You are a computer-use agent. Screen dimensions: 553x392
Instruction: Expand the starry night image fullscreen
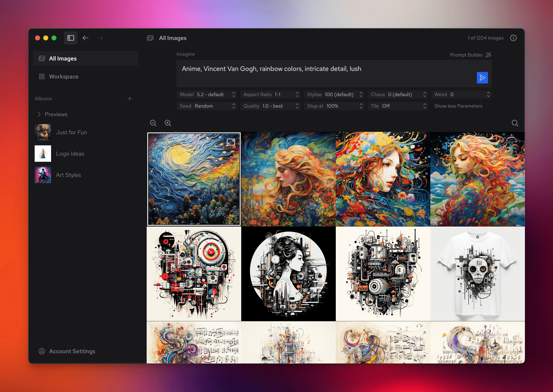[x=231, y=142]
